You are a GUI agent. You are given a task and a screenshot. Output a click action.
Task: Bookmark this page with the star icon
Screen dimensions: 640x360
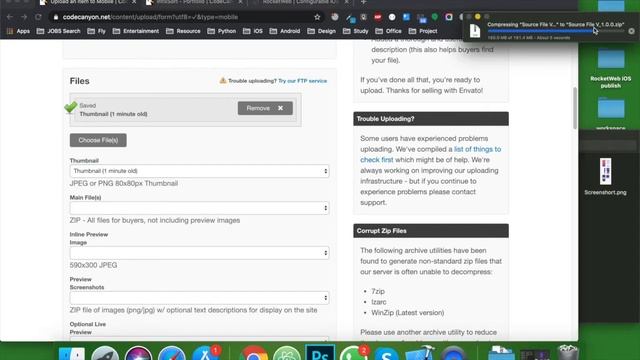[317, 17]
